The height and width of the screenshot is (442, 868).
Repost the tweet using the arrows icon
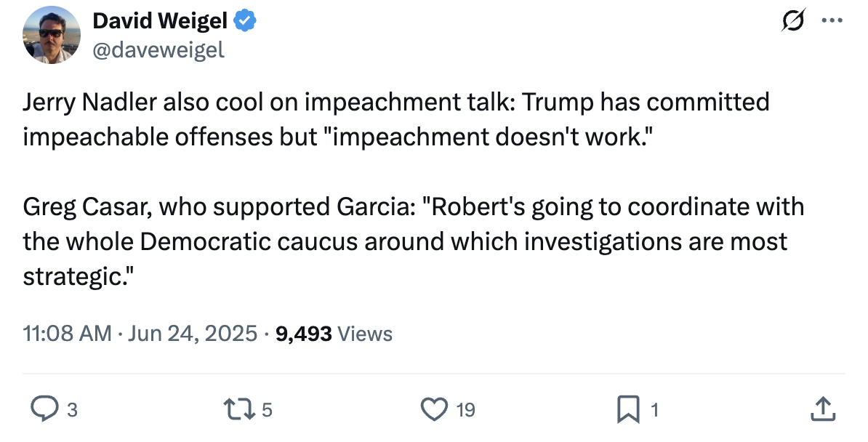point(238,409)
